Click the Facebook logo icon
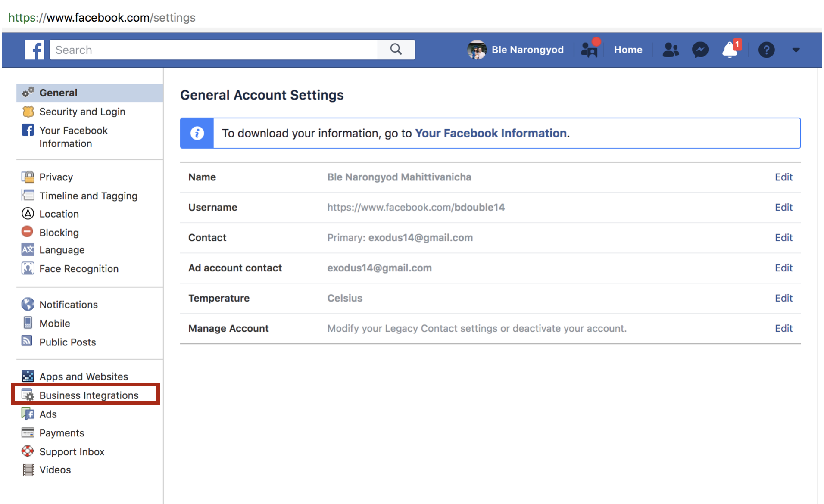824x504 pixels. pyautogui.click(x=34, y=50)
